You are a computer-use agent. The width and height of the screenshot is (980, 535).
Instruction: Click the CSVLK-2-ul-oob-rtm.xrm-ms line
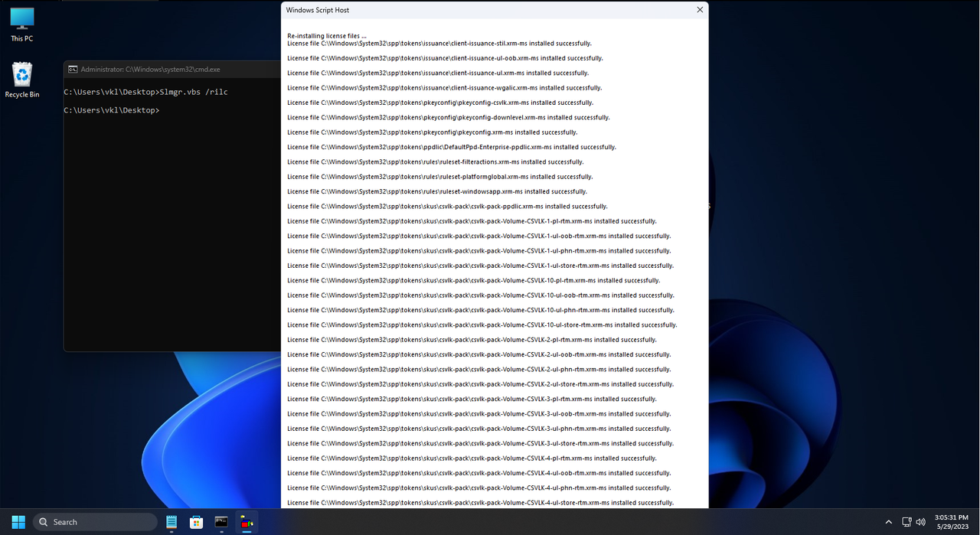(x=479, y=354)
